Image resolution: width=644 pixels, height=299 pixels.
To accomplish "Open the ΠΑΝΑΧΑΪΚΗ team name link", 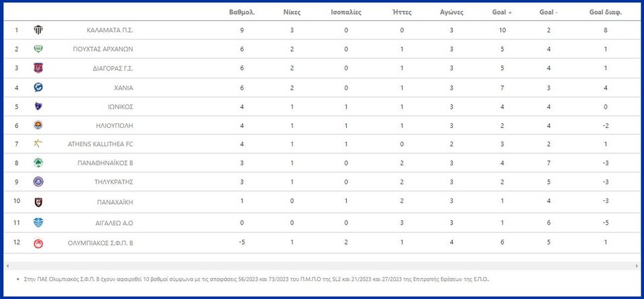I will (115, 202).
